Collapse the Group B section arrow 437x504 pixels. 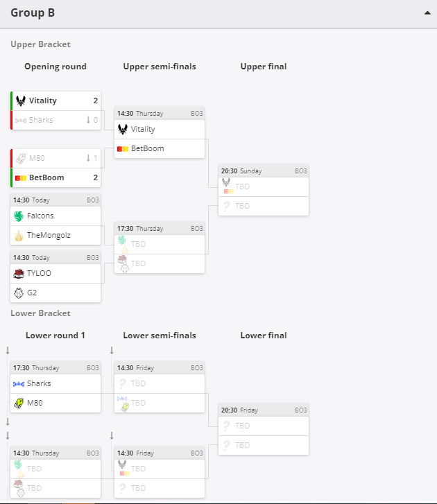(x=427, y=13)
